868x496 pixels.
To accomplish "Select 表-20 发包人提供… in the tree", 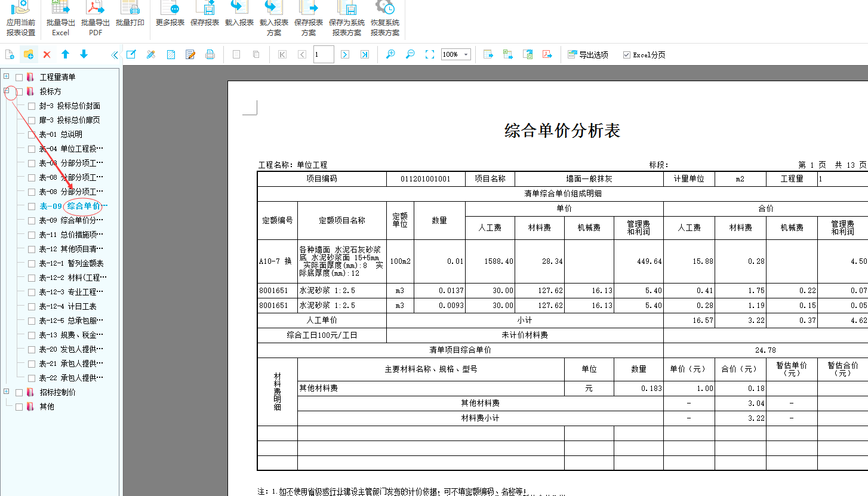I will click(71, 349).
